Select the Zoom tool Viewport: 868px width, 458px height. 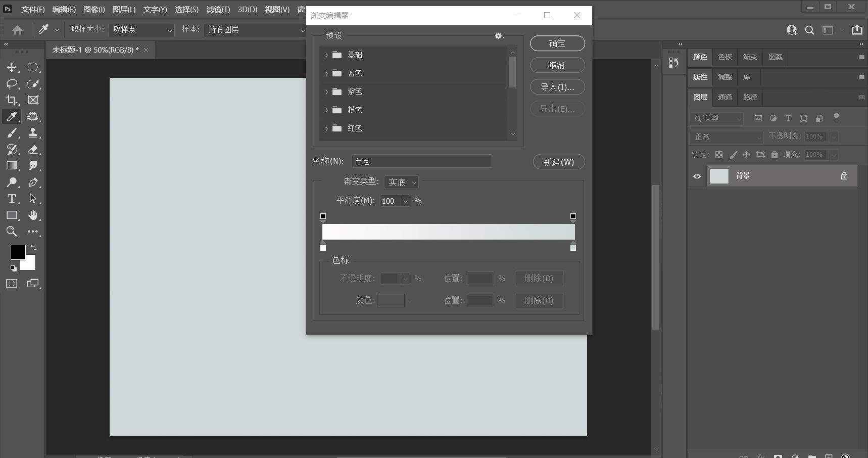(x=12, y=232)
